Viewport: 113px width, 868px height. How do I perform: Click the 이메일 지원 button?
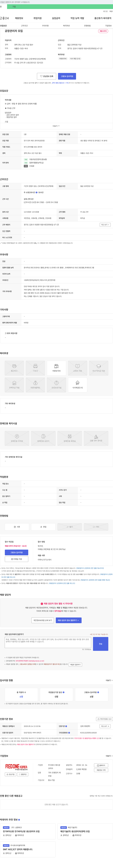tap(16, 559)
